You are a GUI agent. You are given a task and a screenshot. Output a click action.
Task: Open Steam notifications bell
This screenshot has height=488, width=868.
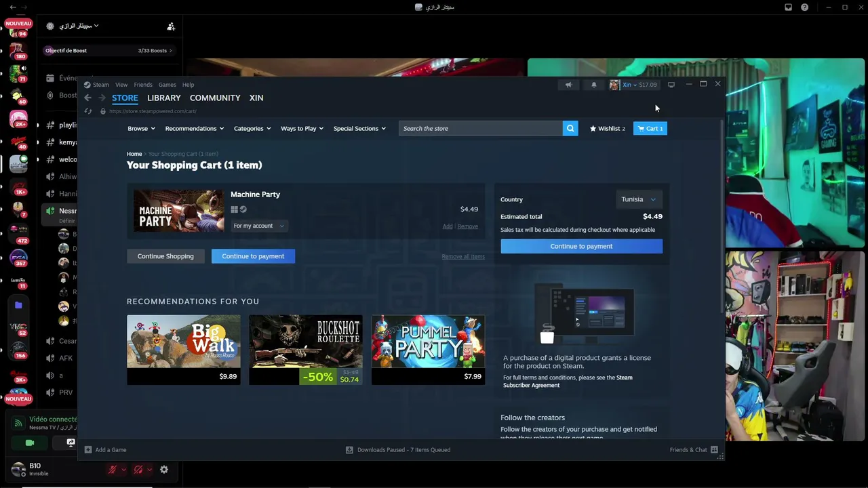594,85
